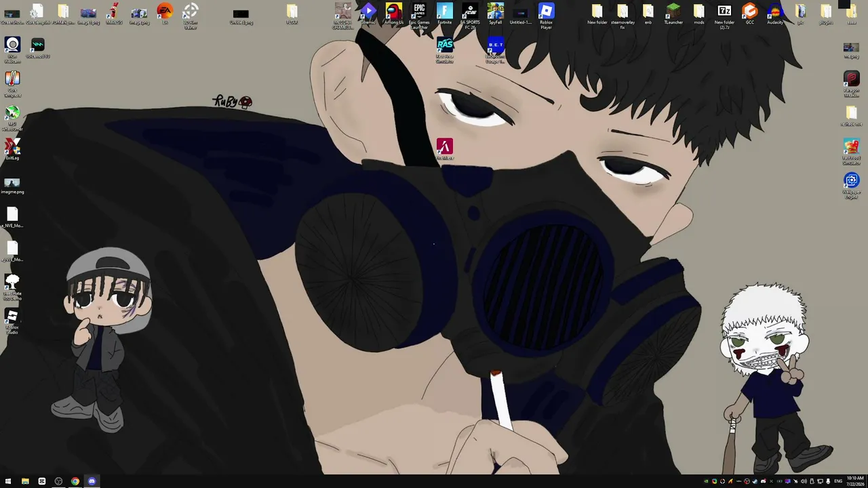868x488 pixels.
Task: Launch Stremio from the desktop
Action: pyautogui.click(x=368, y=14)
